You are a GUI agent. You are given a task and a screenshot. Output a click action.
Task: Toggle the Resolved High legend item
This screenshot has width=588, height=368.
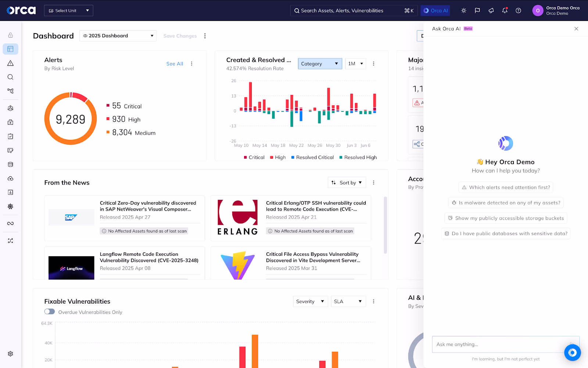[x=358, y=158]
